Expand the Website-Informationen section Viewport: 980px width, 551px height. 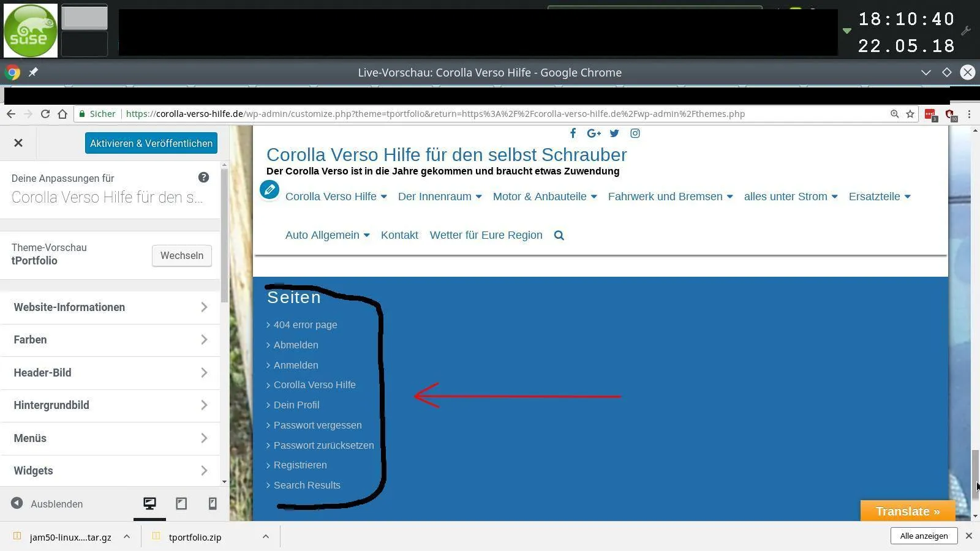pyautogui.click(x=110, y=307)
